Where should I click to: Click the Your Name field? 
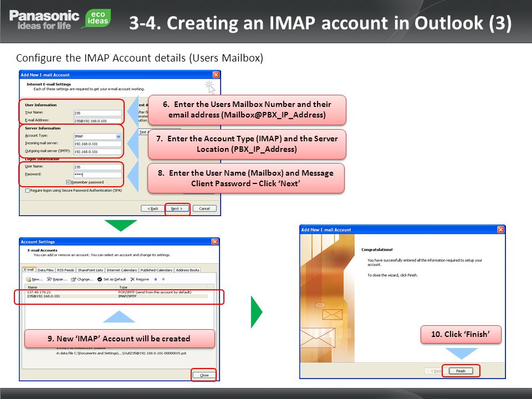[x=98, y=113]
